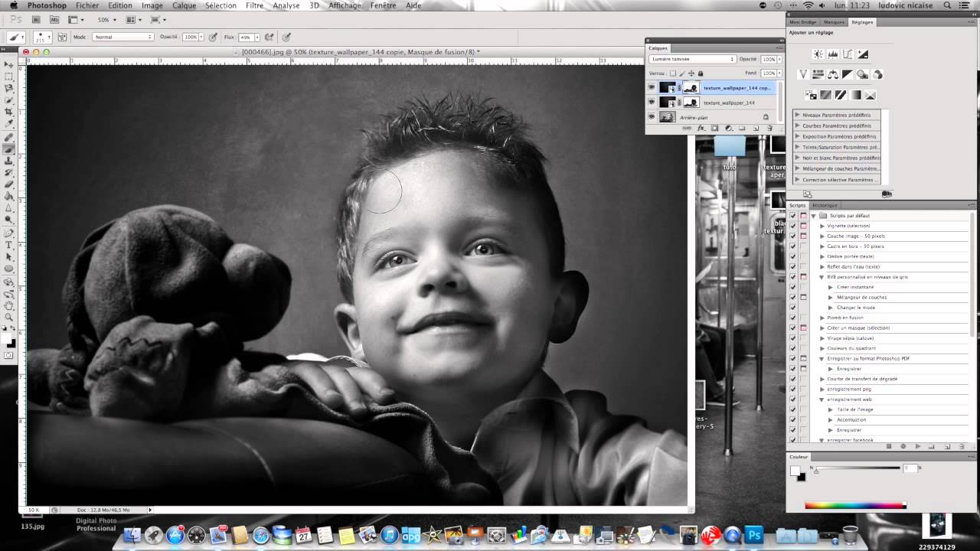Screen dimensions: 980x551
Task: Select the Zoom magnifier tool
Action: coord(10,317)
